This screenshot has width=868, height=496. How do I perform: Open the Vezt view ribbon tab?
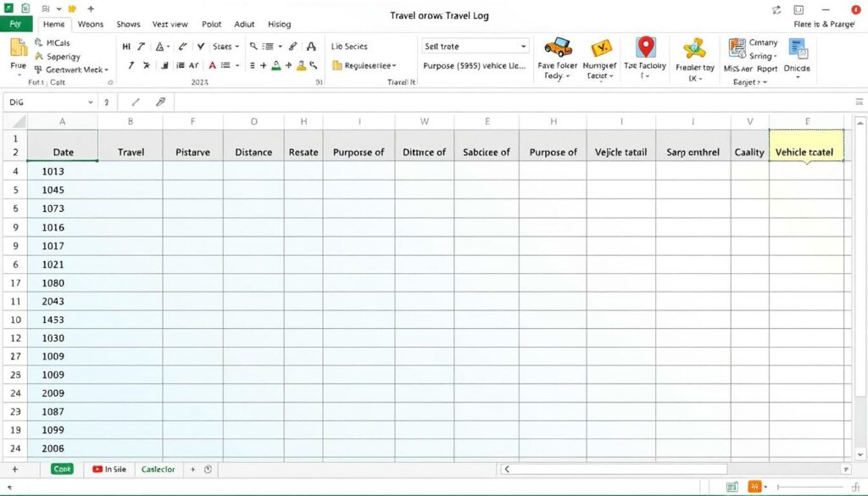point(170,25)
